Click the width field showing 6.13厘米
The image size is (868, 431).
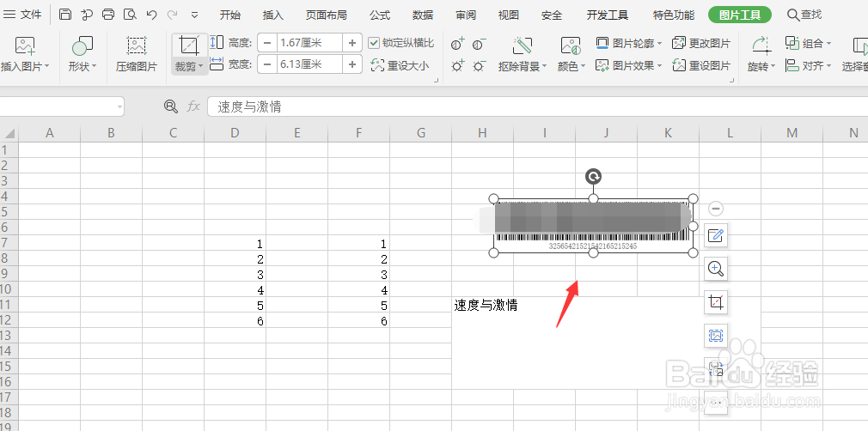[309, 64]
